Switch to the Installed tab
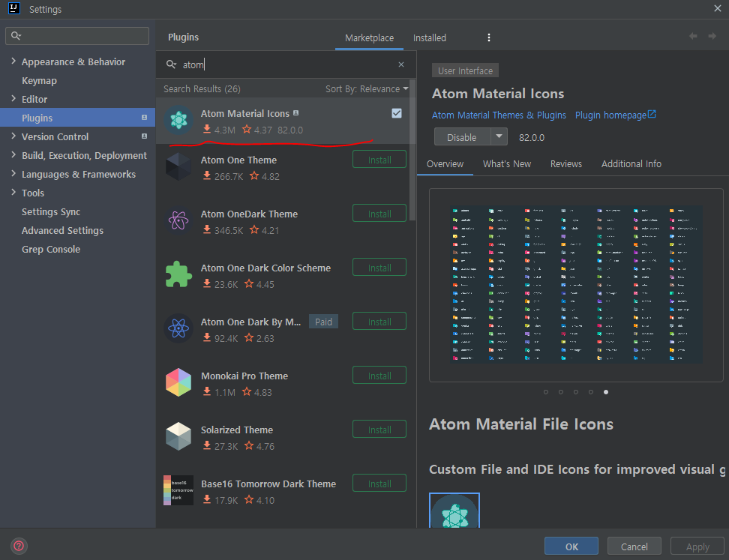729x560 pixels. coord(430,38)
